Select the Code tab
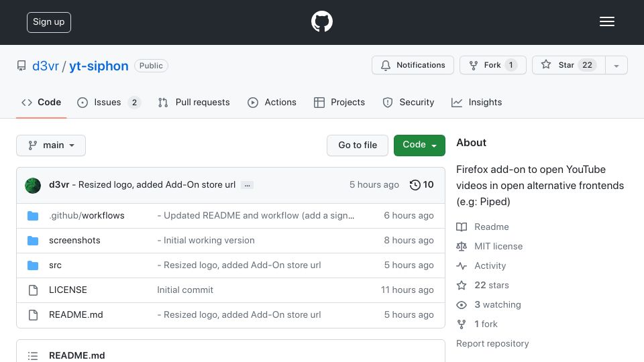 point(41,102)
